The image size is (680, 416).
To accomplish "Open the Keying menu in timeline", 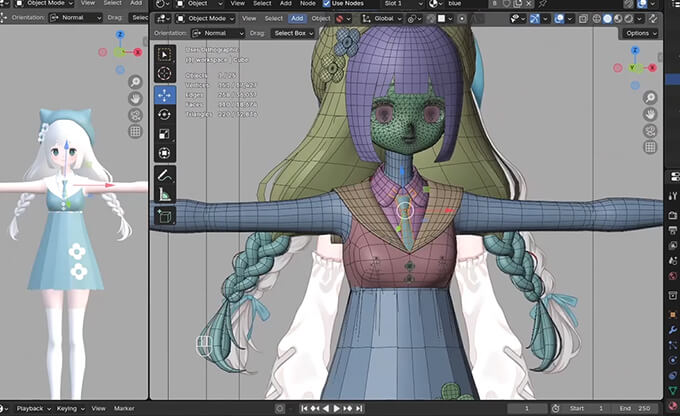I will pyautogui.click(x=67, y=409).
